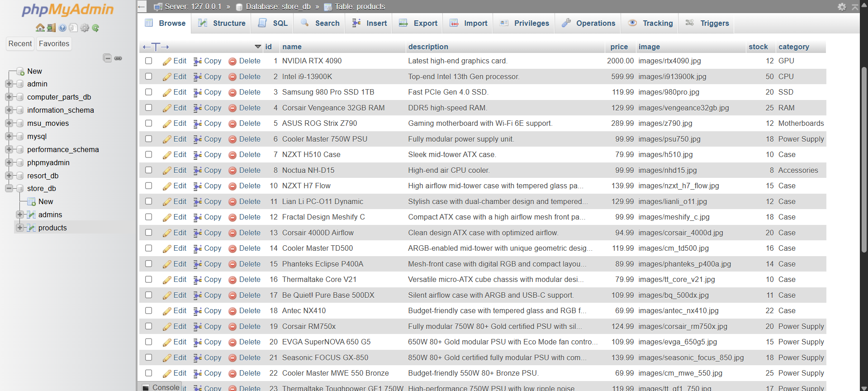
Task: Click the Favorites tables button
Action: [54, 43]
